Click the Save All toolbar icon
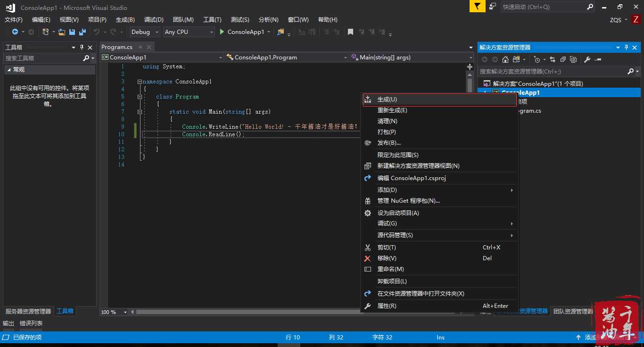This screenshot has width=644, height=347. click(83, 32)
